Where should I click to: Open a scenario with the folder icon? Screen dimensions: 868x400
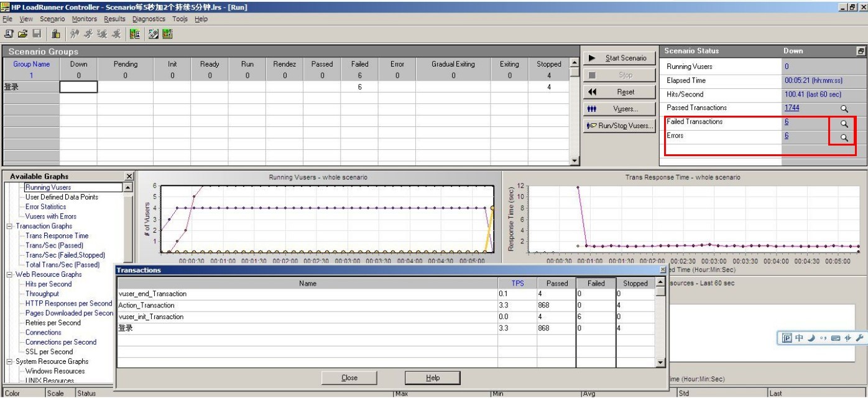tap(23, 33)
